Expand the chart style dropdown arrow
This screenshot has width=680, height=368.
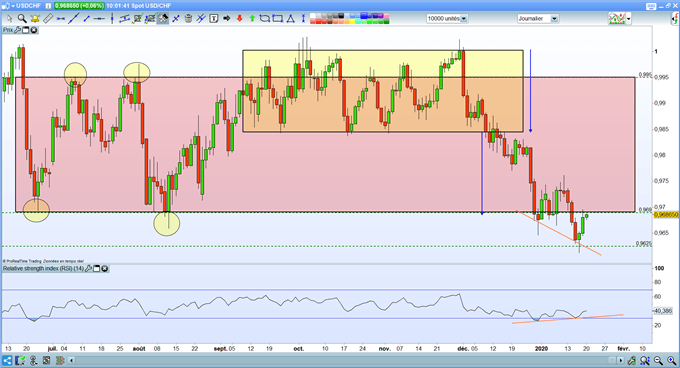(628, 19)
